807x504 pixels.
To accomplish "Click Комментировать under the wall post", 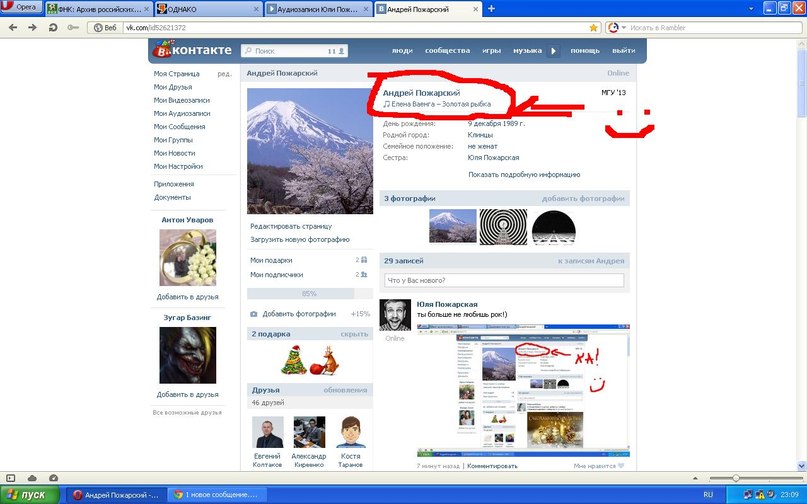I will coord(493,466).
